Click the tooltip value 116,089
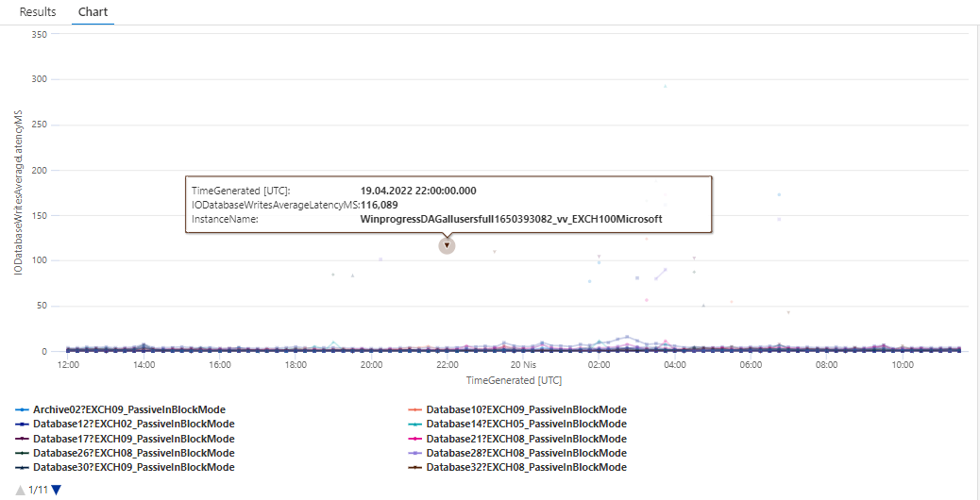 tap(380, 205)
